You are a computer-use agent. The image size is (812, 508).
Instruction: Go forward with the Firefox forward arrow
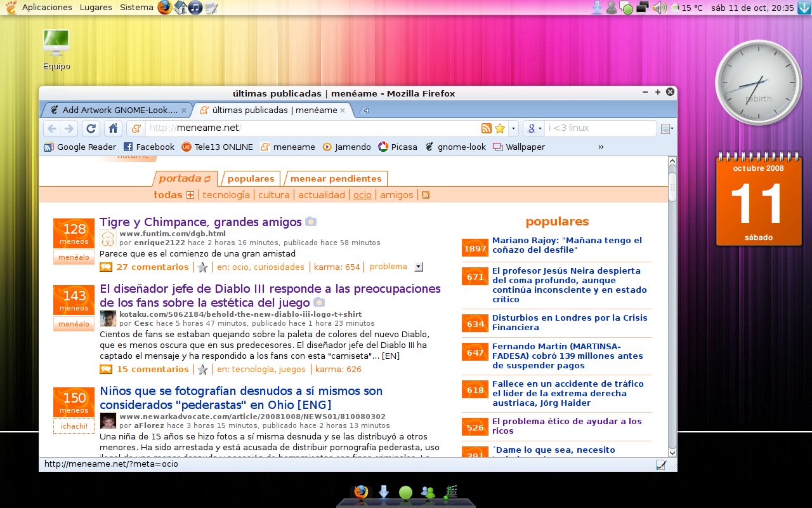click(x=69, y=128)
